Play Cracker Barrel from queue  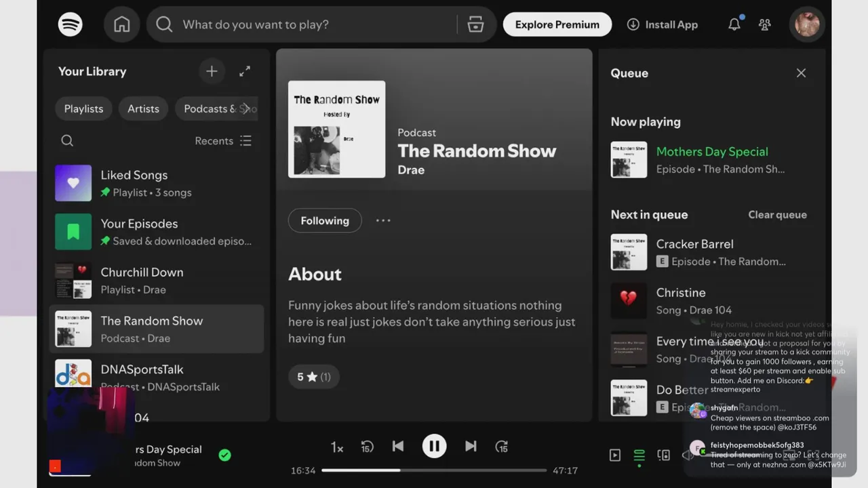coord(709,252)
